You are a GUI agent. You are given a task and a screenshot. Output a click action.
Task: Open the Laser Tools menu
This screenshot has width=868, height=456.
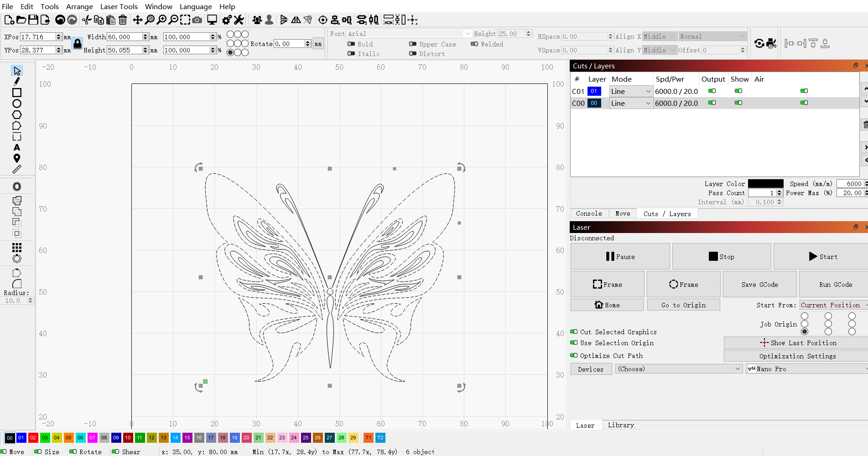[119, 6]
